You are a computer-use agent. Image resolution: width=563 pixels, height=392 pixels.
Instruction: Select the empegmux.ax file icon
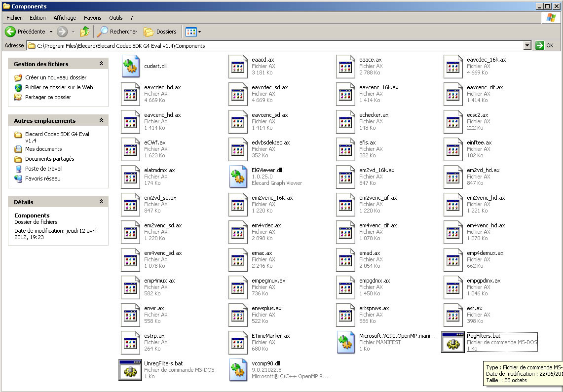tap(238, 287)
